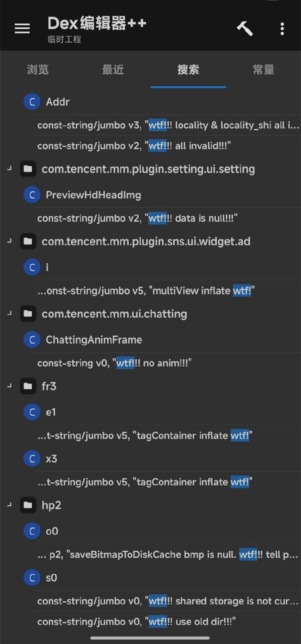Collapse the com.tencent.mm.plugin.sns.ui.widget.ad package arrow

[10, 241]
